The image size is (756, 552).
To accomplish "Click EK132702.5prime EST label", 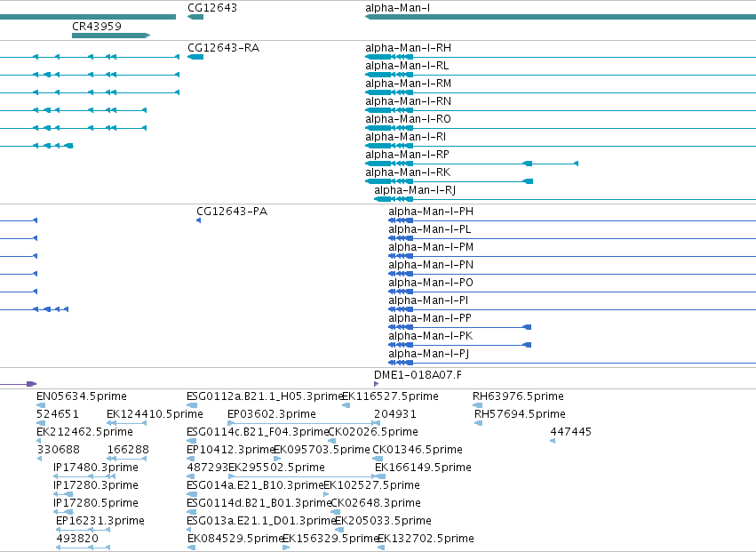I will pos(426,539).
